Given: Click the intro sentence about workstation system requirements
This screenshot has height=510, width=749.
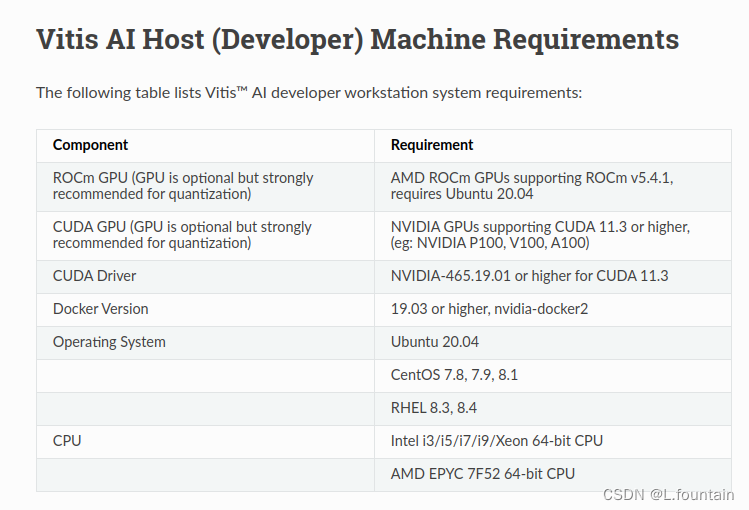Looking at the screenshot, I should 309,93.
